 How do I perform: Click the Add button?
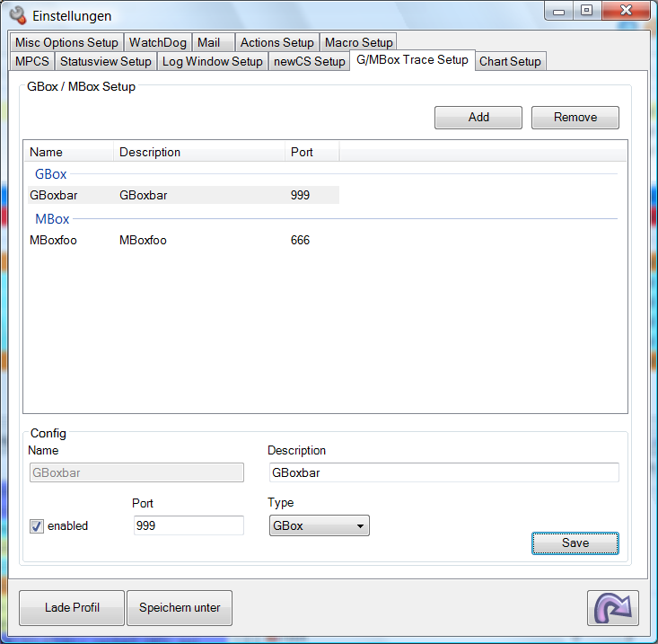478,118
